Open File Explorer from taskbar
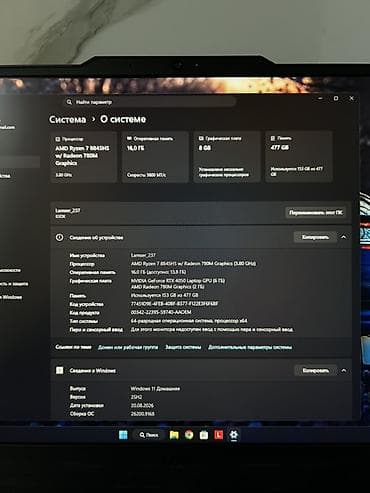This screenshot has height=493, width=370. [174, 435]
